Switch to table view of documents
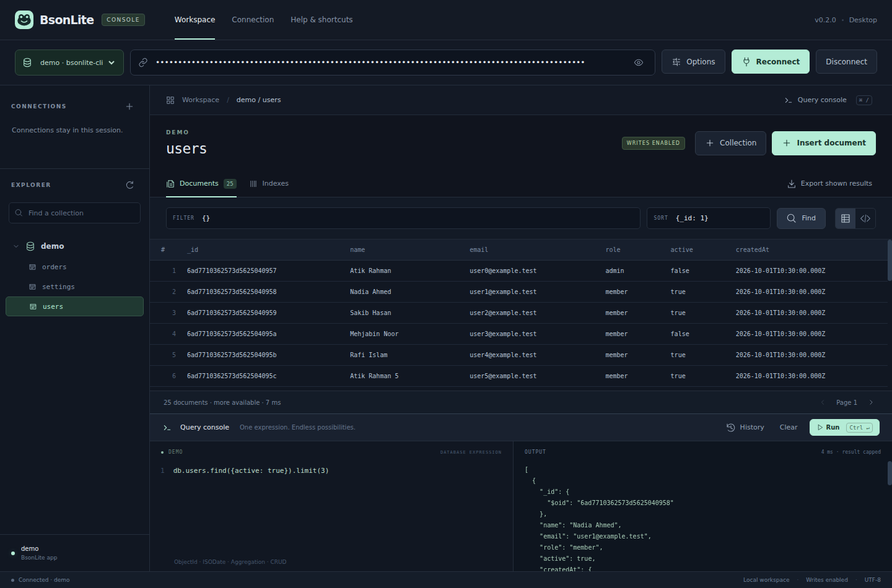Image resolution: width=892 pixels, height=588 pixels. (x=846, y=218)
